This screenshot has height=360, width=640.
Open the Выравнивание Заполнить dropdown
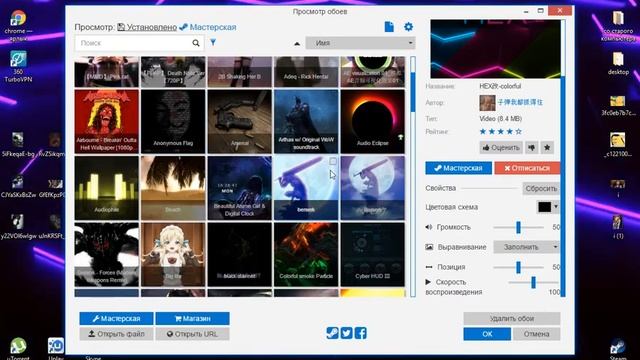tap(526, 247)
